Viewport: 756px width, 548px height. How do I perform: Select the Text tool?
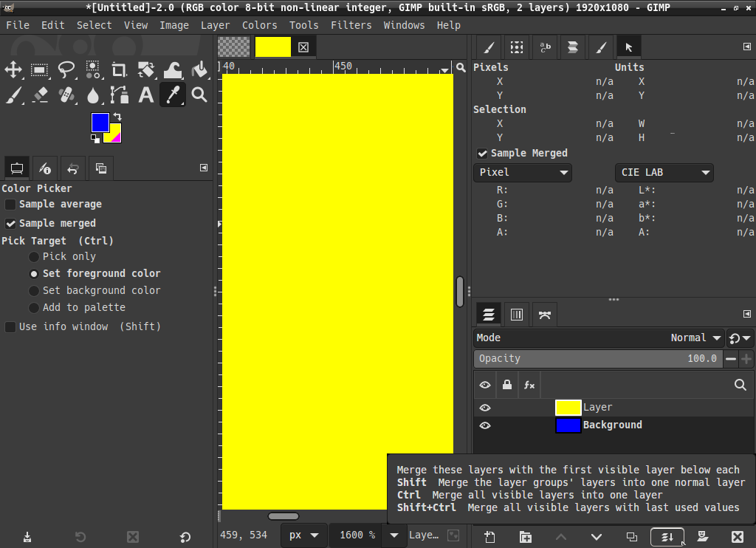tap(146, 95)
